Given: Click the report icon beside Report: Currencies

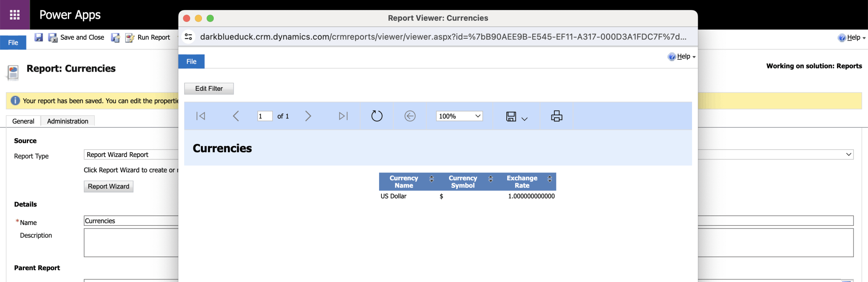Looking at the screenshot, I should [x=13, y=73].
